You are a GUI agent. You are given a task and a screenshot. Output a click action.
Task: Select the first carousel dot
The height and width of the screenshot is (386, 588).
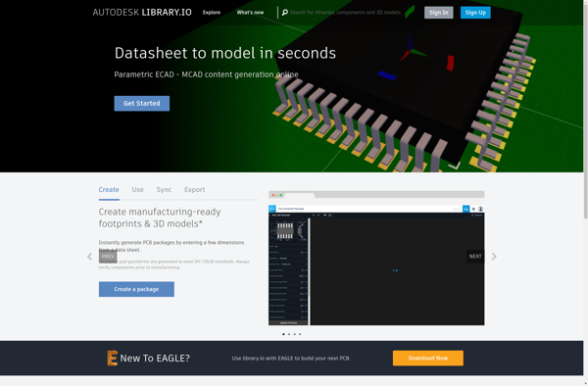pyautogui.click(x=283, y=334)
